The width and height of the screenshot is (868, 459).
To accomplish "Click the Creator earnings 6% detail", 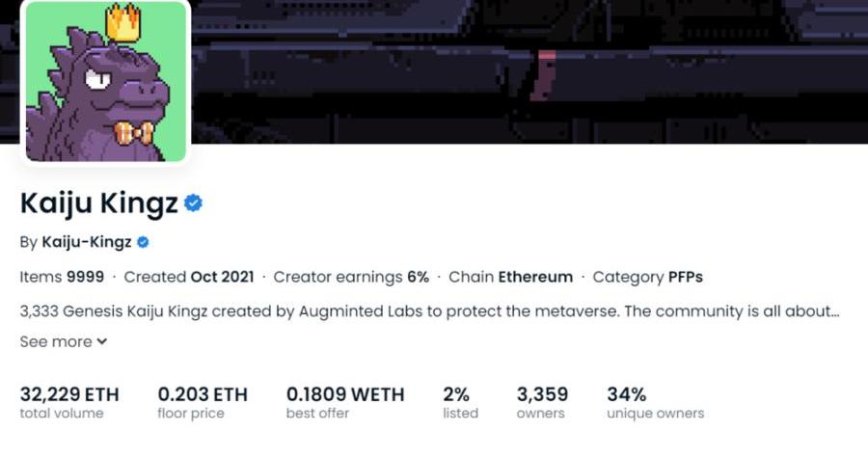I will click(351, 277).
